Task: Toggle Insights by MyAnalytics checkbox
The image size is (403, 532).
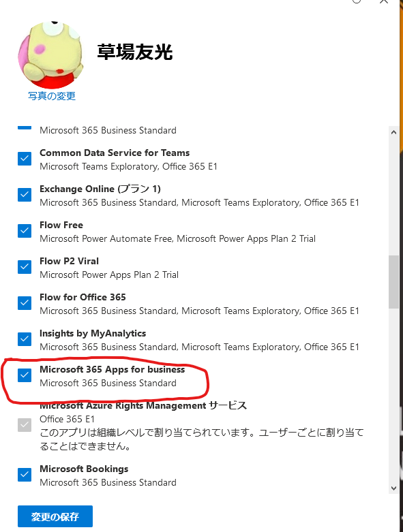Action: pyautogui.click(x=25, y=339)
